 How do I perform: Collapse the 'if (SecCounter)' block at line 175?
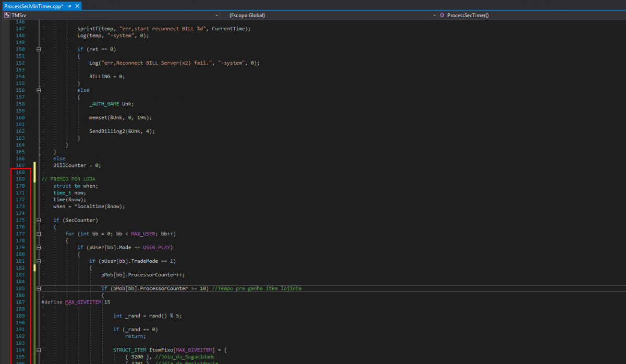(38, 220)
